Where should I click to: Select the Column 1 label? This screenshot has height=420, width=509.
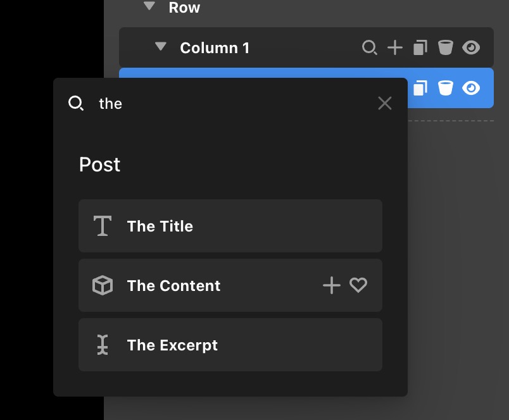[x=215, y=48]
